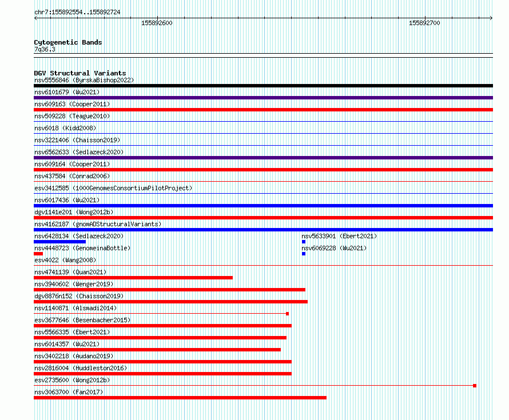Screen dimensions: 509x420
Task: Click the chr7:155892554..155892724 coordinates text
Action: (x=77, y=12)
